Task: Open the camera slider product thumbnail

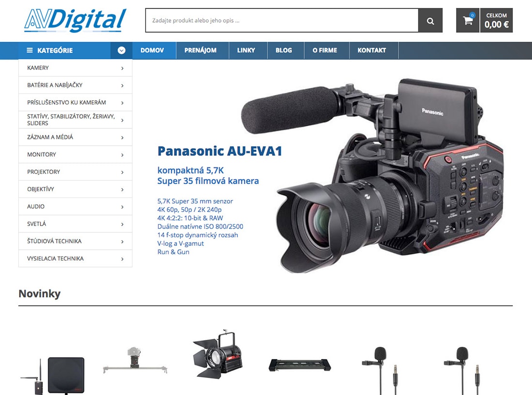Action: point(135,361)
